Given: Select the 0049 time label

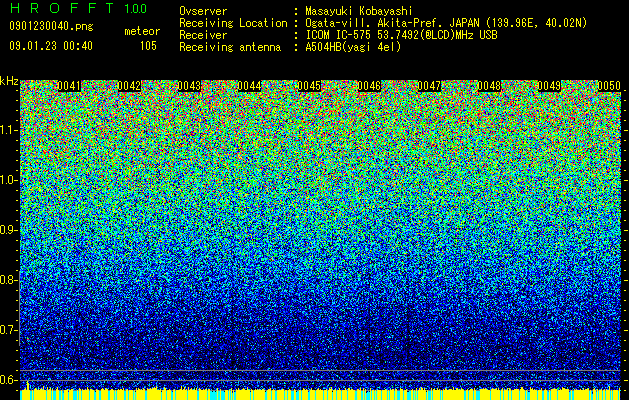Looking at the screenshot, I should point(549,86).
